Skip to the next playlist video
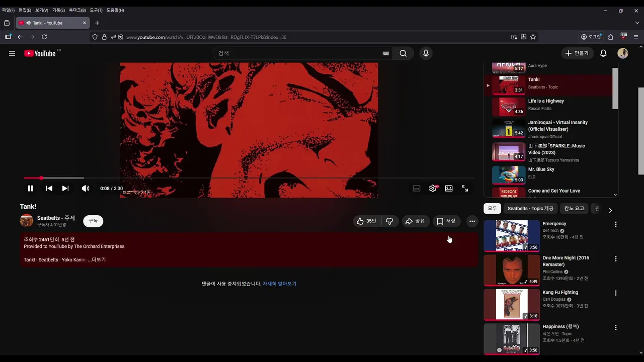The height and width of the screenshot is (362, 644). (x=65, y=189)
